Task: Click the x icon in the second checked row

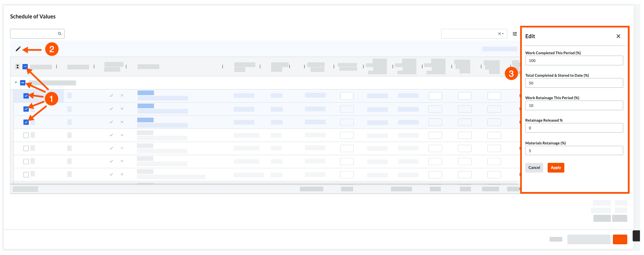Action: click(122, 109)
